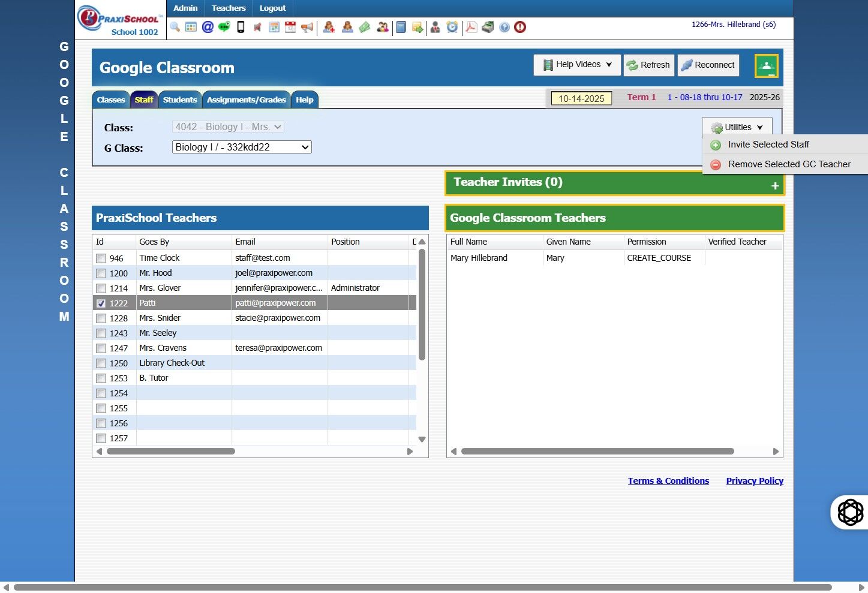This screenshot has height=593, width=868.
Task: Click the add nurse icon with plus
Action: (x=329, y=27)
